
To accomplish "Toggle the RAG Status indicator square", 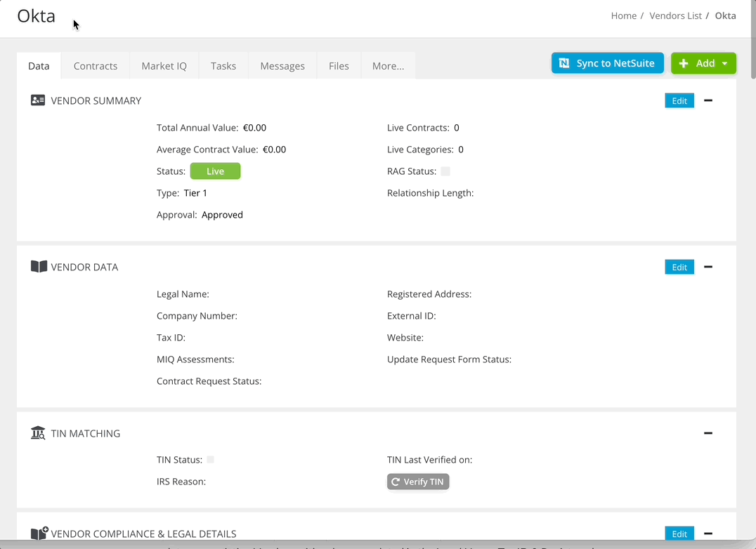I will point(445,171).
